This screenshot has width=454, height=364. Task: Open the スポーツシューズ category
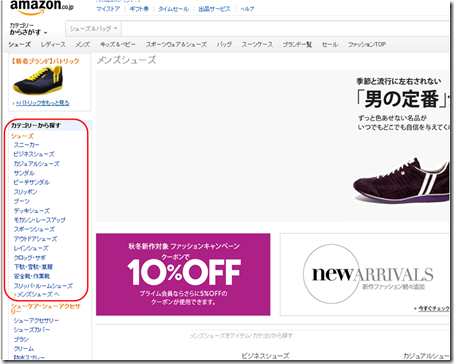point(34,229)
